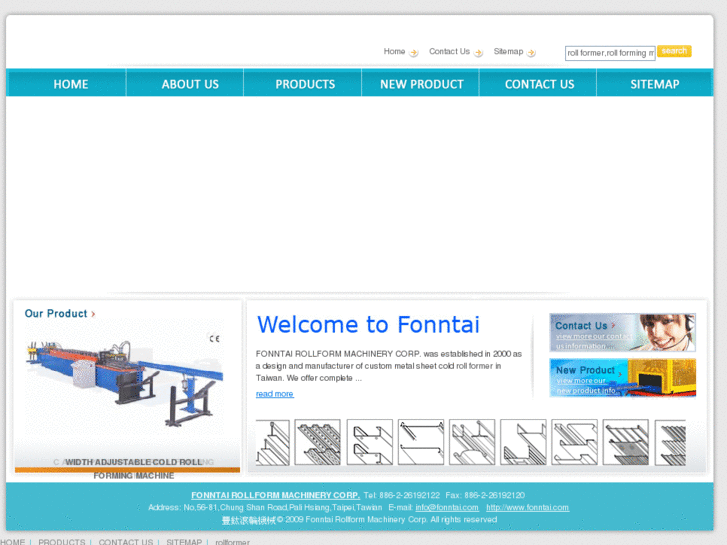Screen dimensions: 727x545
Task: Focus the search field containing roll former text
Action: point(610,53)
